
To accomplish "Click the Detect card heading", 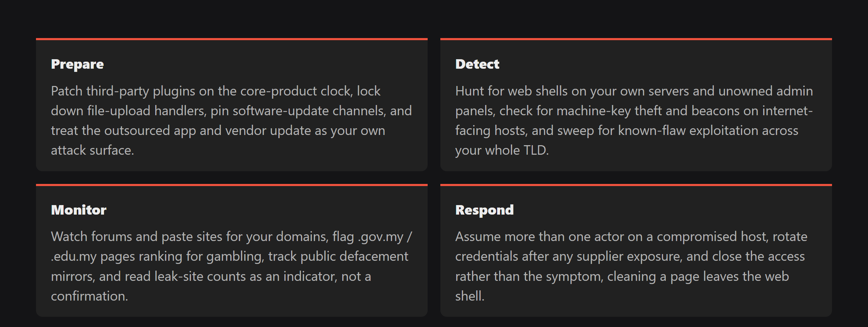I will [477, 64].
